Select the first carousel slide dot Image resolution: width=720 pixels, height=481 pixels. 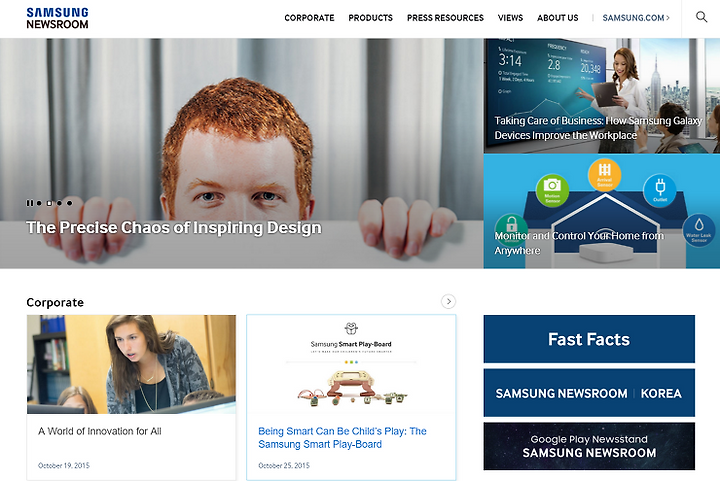coord(39,203)
